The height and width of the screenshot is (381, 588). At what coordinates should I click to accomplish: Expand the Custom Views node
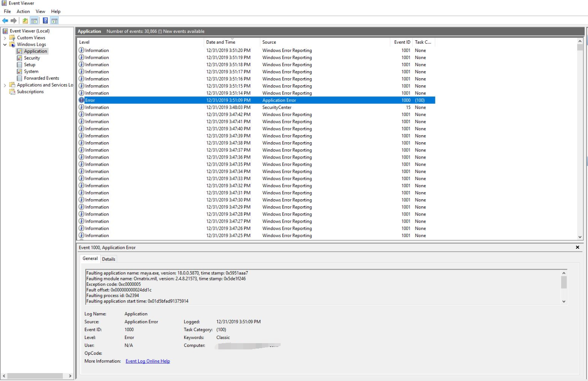point(5,38)
